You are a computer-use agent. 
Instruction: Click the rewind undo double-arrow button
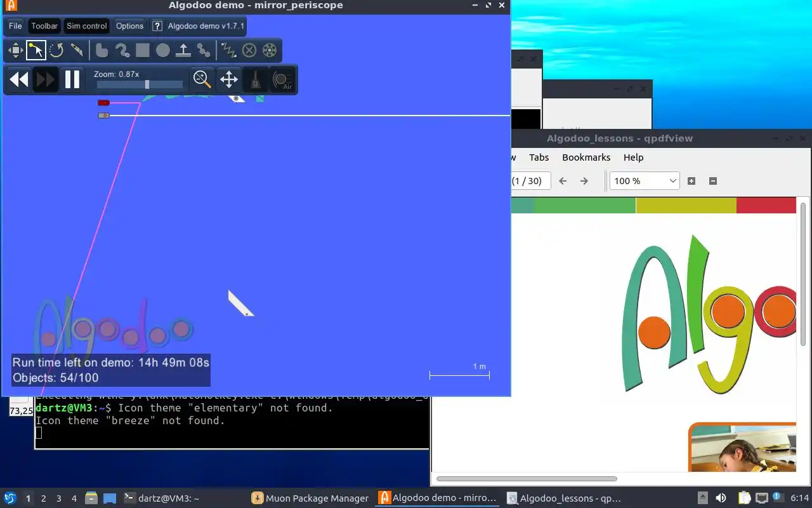coord(19,79)
